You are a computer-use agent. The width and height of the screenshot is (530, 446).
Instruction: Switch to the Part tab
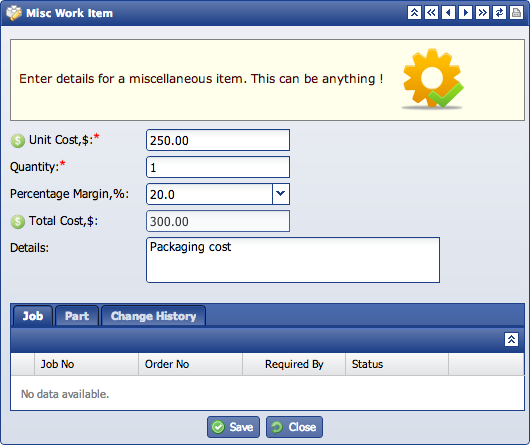pos(77,316)
